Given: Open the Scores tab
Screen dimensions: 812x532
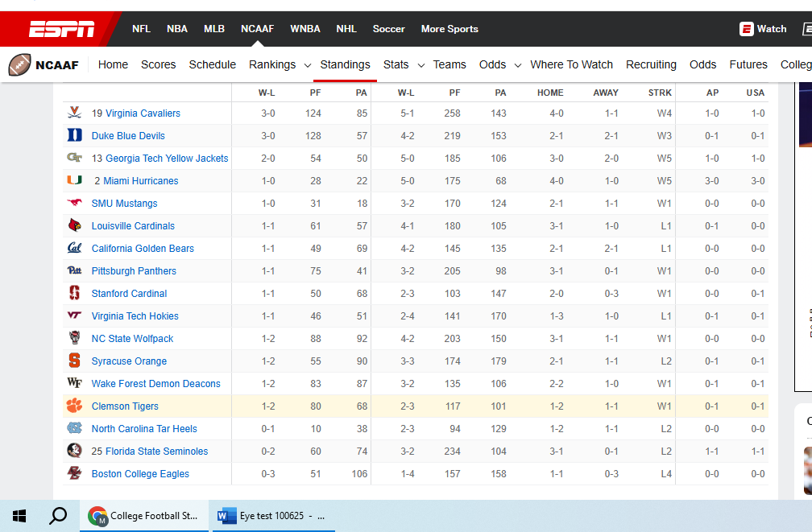Looking at the screenshot, I should point(158,64).
